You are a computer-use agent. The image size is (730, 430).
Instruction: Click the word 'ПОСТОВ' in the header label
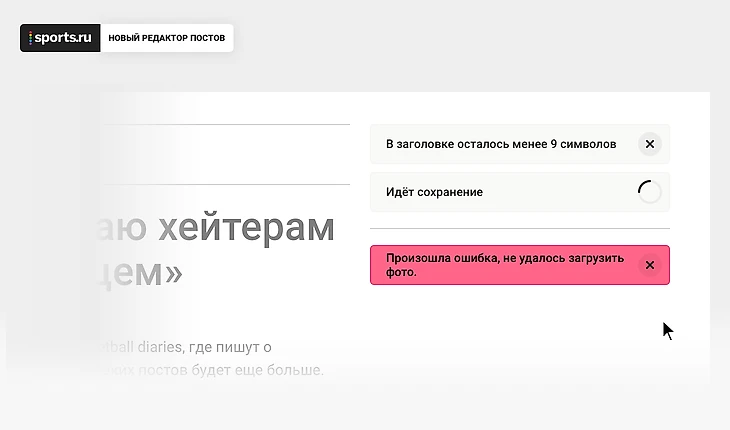[204, 38]
